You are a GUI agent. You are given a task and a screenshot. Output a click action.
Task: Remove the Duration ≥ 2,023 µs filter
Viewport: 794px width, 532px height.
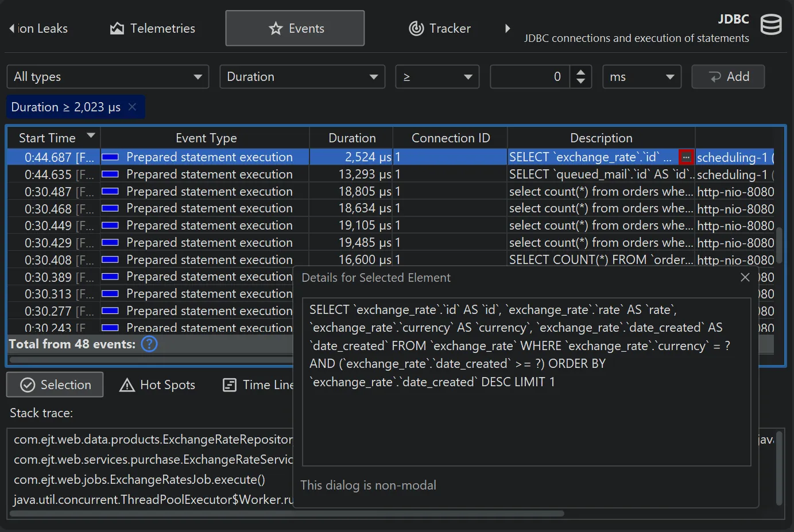(132, 107)
